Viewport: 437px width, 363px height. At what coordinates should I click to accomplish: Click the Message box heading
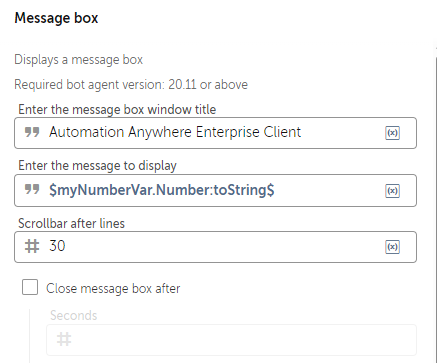point(56,18)
